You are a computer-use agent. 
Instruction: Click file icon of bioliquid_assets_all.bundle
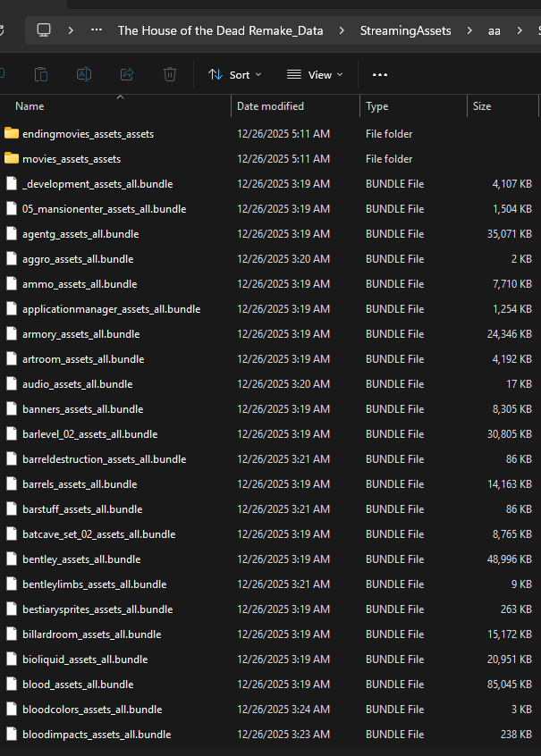[12, 659]
